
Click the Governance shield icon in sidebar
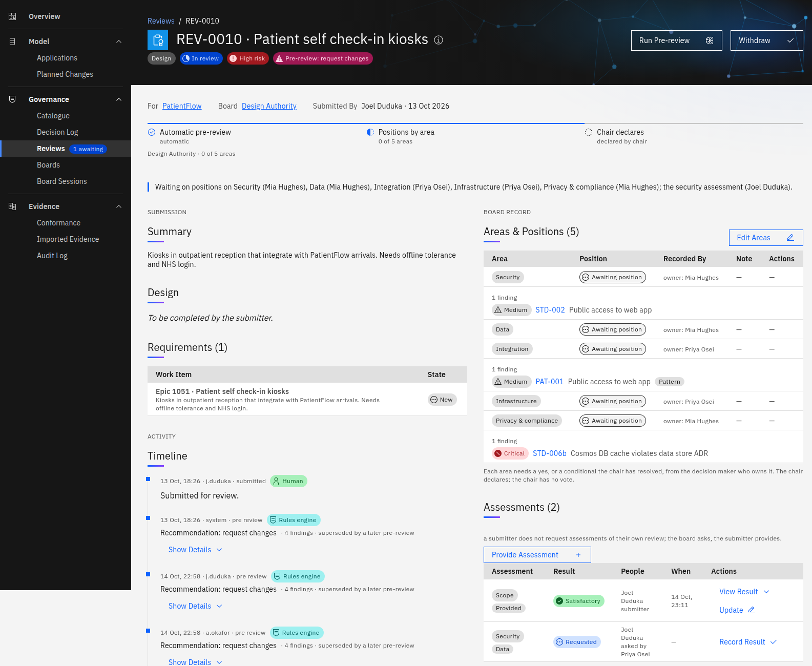pos(12,99)
